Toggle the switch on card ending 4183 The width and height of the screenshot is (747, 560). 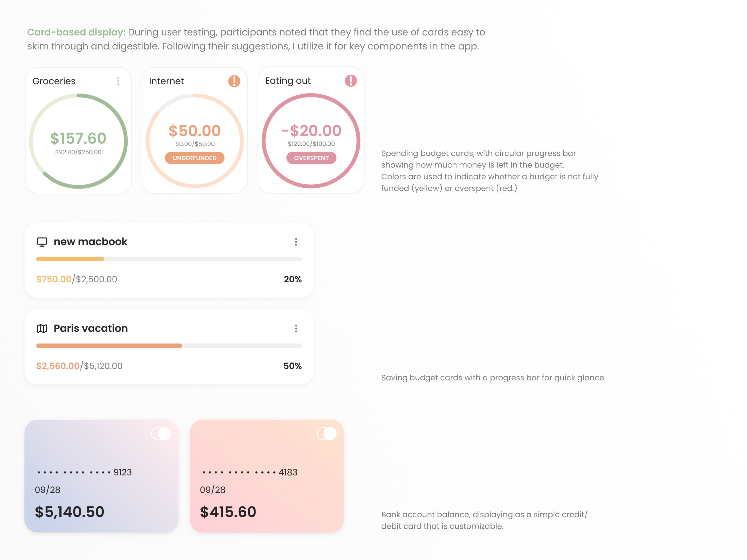(327, 433)
